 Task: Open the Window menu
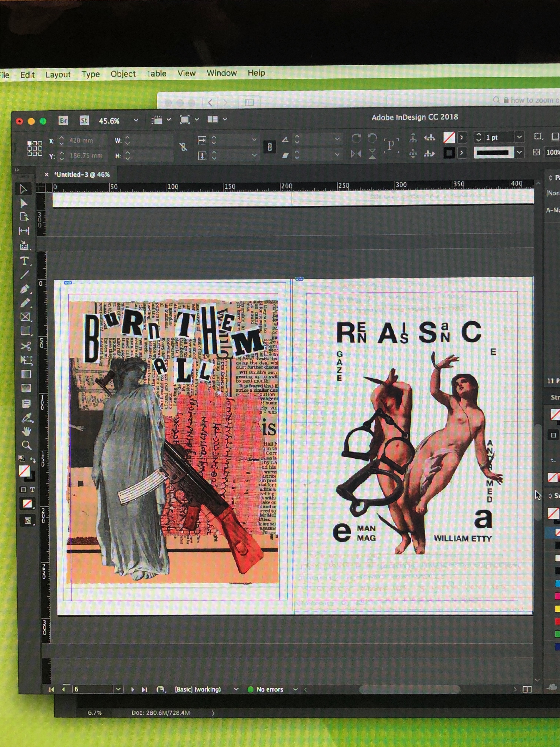click(221, 73)
